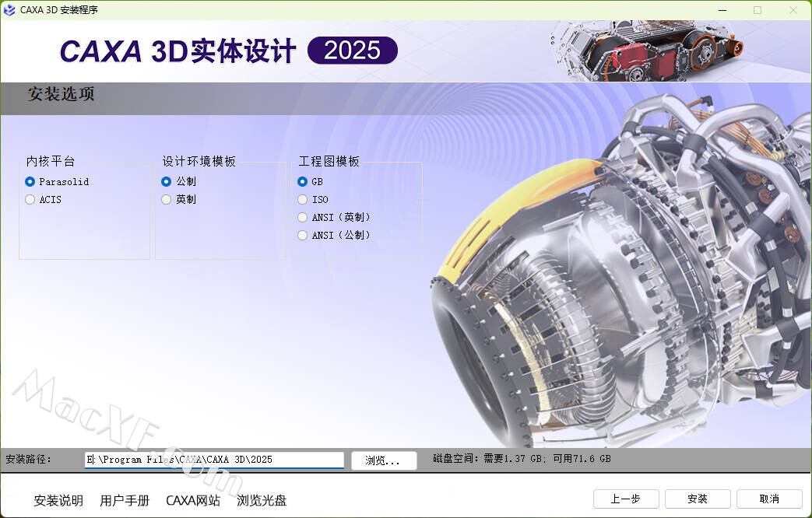812x518 pixels.
Task: Open the 用户手册 user manual link
Action: coord(125,500)
